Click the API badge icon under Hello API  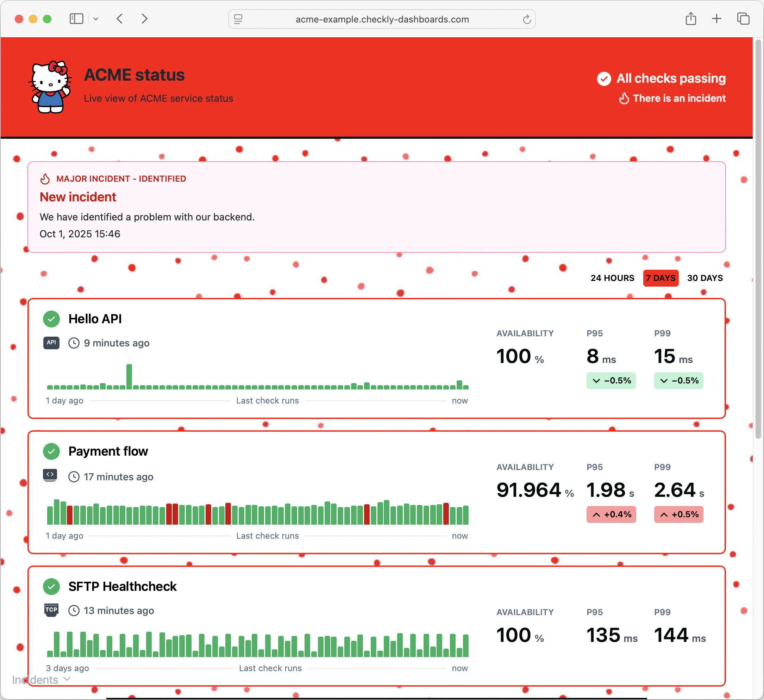tap(51, 343)
